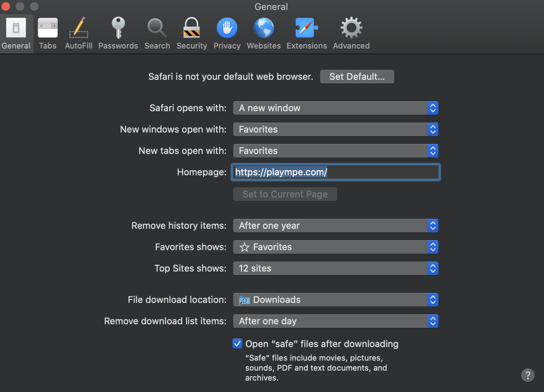Open the Remove history items dropdown
Viewport: 544px width, 392px height.
point(335,226)
